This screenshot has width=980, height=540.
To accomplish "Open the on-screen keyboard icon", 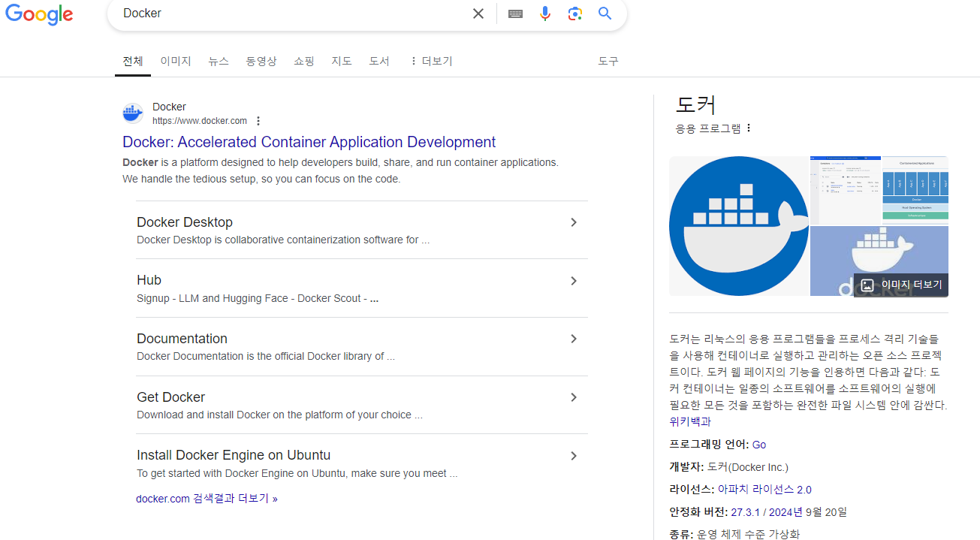I will point(515,14).
